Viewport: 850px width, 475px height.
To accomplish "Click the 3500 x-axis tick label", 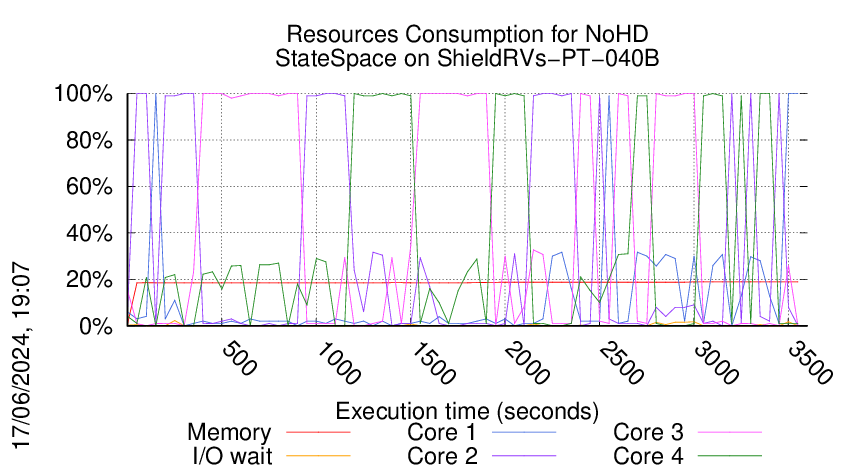I will 810,363.
